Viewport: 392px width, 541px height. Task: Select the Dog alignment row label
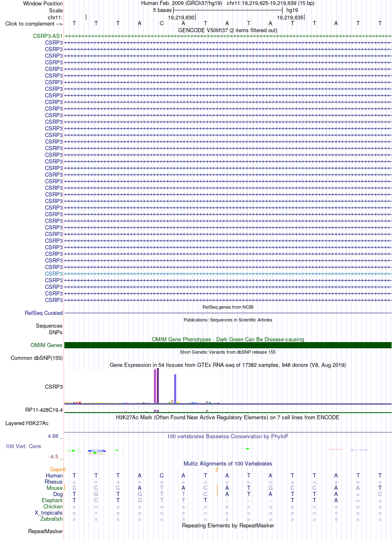click(x=58, y=494)
